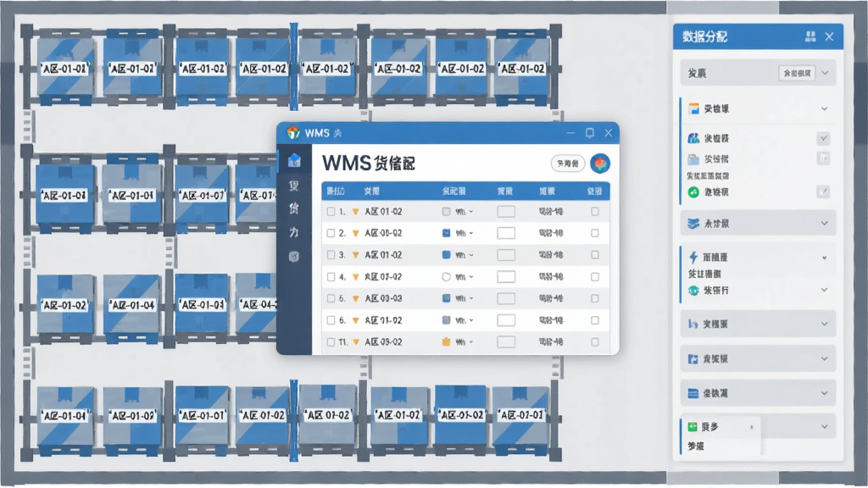Select the folder icon in 数据分配 panel
Viewport: 868px width, 488px height.
[693, 159]
